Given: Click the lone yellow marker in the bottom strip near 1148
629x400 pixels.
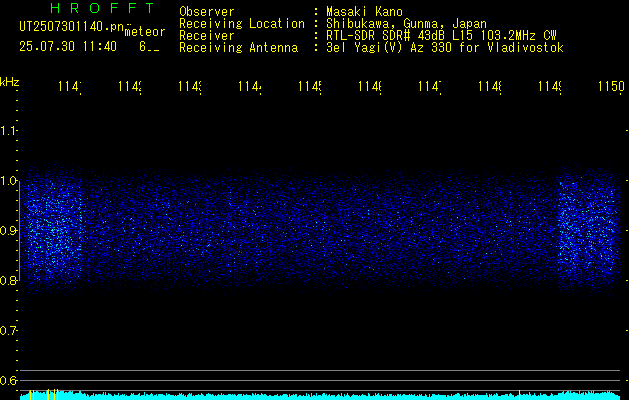Looking at the screenshot, I should pyautogui.click(x=519, y=395).
